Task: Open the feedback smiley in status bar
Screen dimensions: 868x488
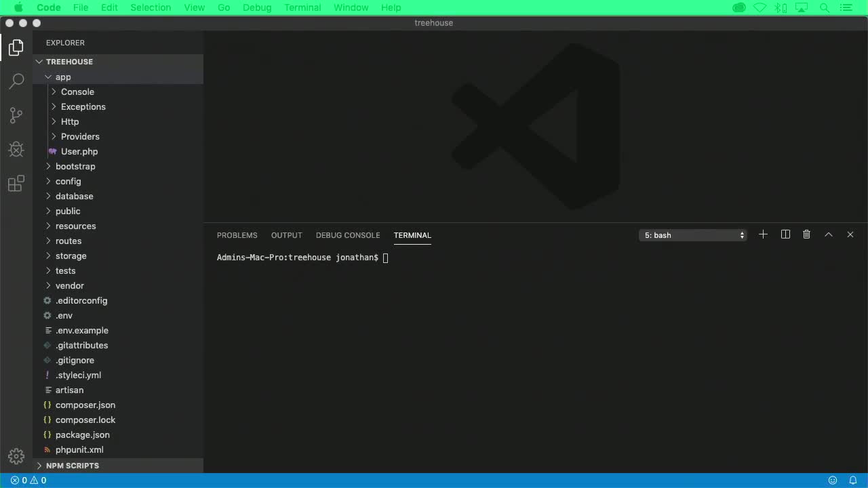Action: [833, 481]
